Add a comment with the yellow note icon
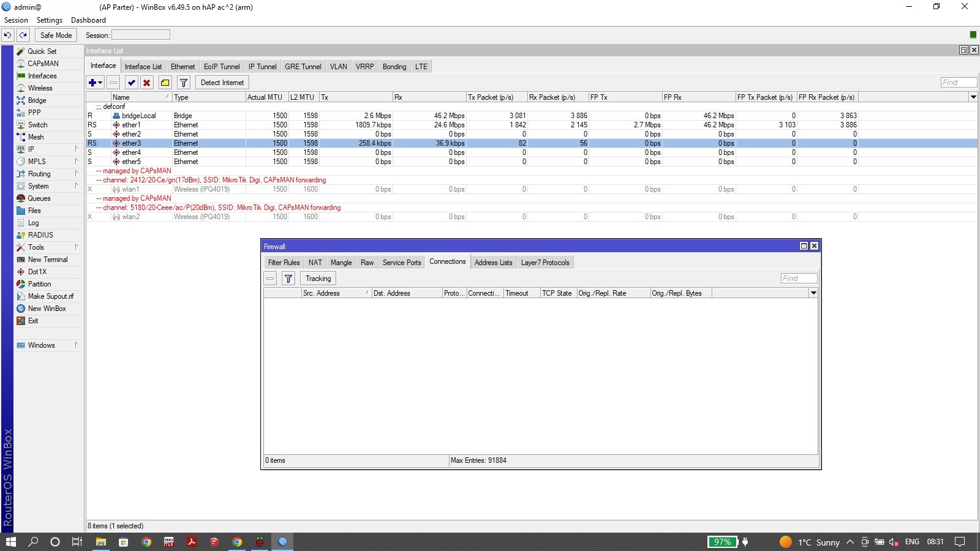 165,83
